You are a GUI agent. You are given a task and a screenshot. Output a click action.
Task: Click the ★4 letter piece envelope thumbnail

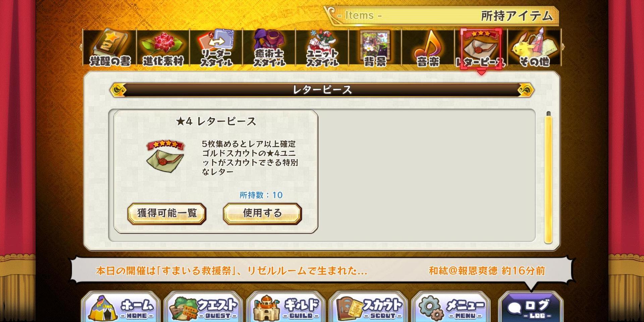(165, 157)
